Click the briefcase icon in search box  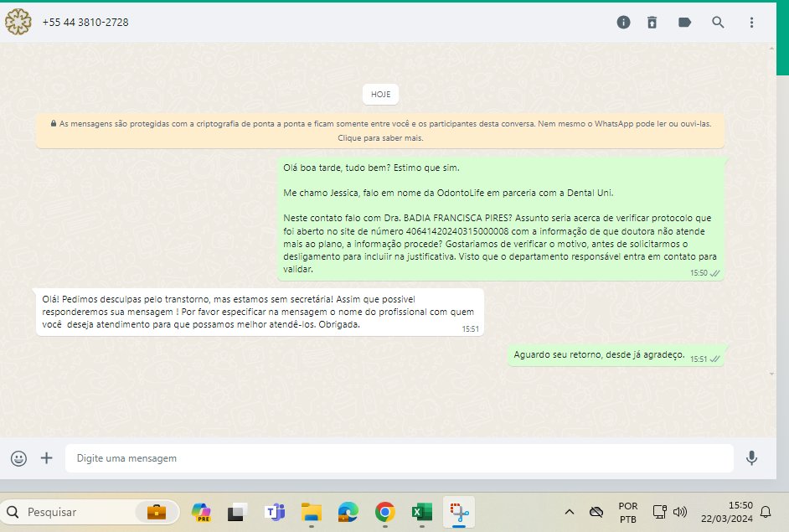click(x=157, y=513)
